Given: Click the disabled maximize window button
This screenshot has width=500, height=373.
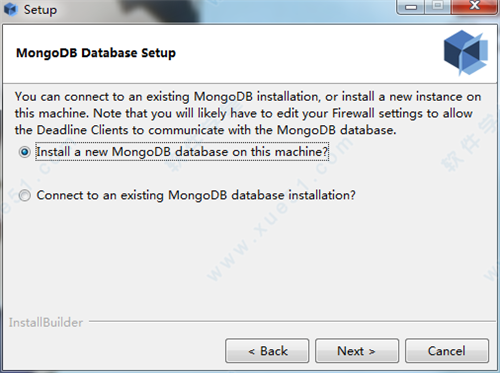Looking at the screenshot, I should coord(438,6).
